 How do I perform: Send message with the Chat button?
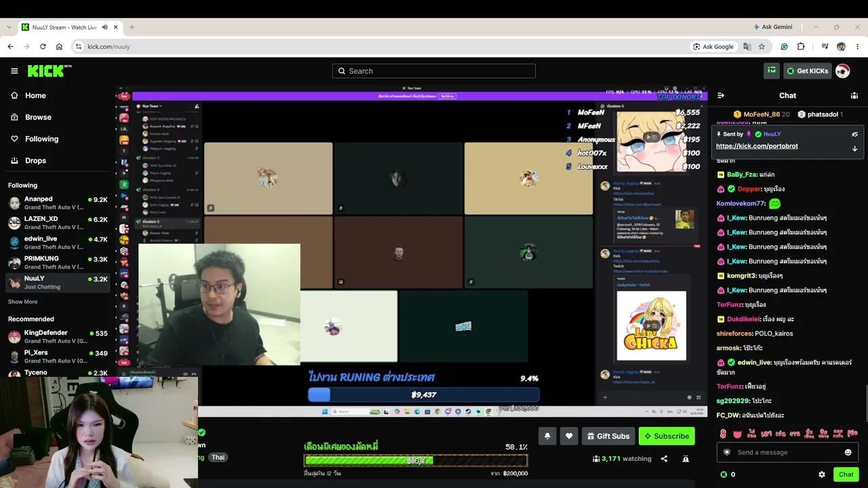pyautogui.click(x=846, y=474)
